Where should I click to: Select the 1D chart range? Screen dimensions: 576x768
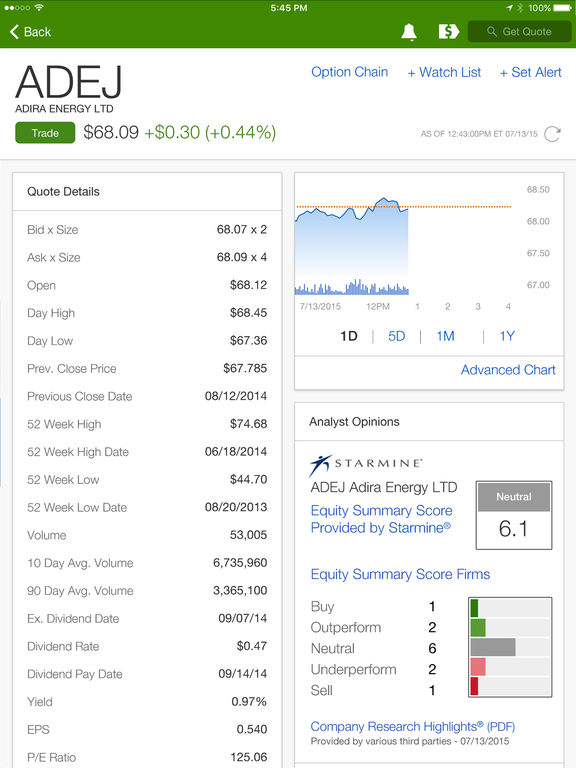tap(349, 336)
